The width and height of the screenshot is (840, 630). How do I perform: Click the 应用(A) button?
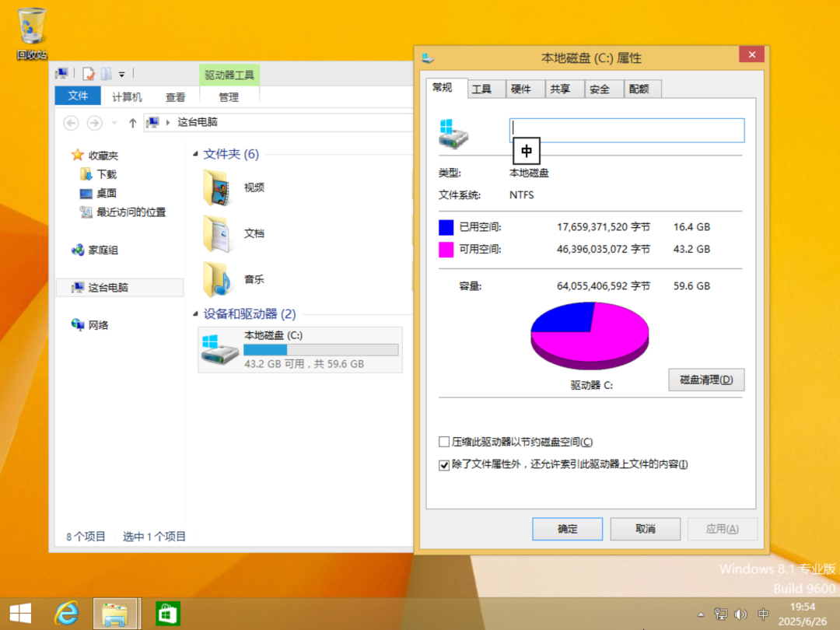click(x=722, y=529)
